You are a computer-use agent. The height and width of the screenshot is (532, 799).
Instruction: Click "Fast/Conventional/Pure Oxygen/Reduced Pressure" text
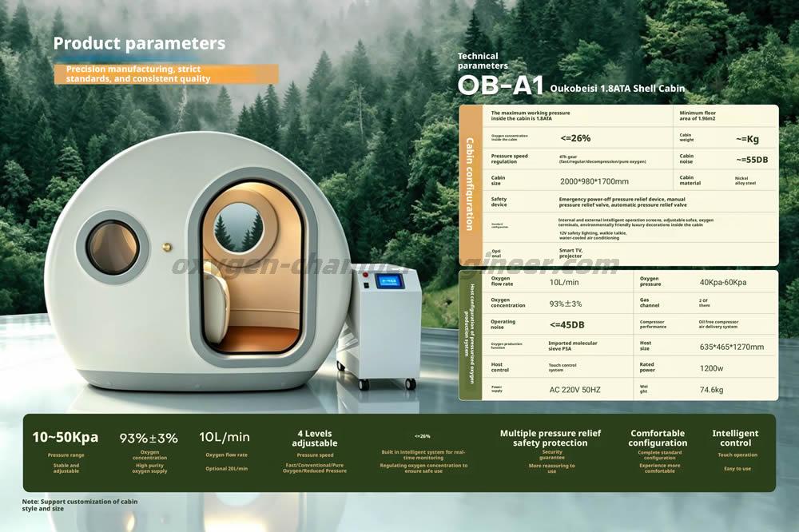tap(314, 468)
